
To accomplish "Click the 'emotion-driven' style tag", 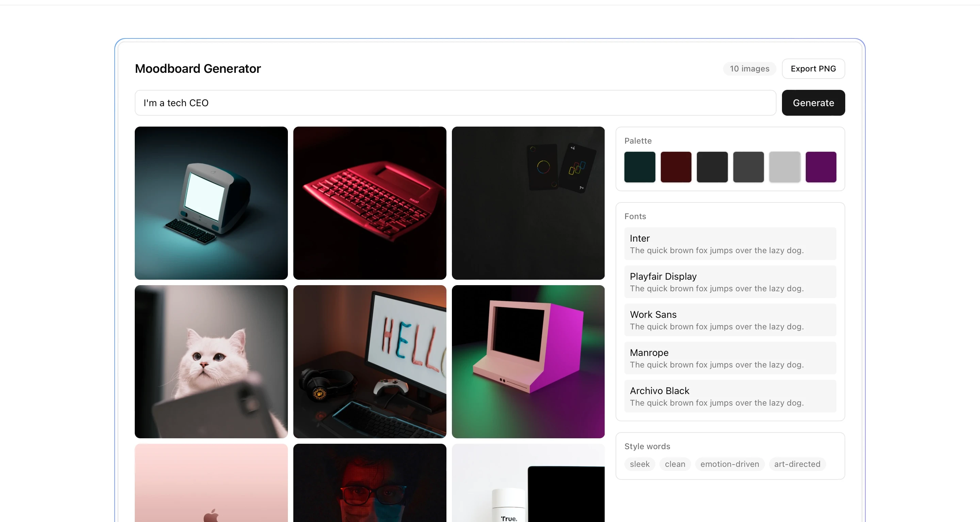I will (729, 464).
